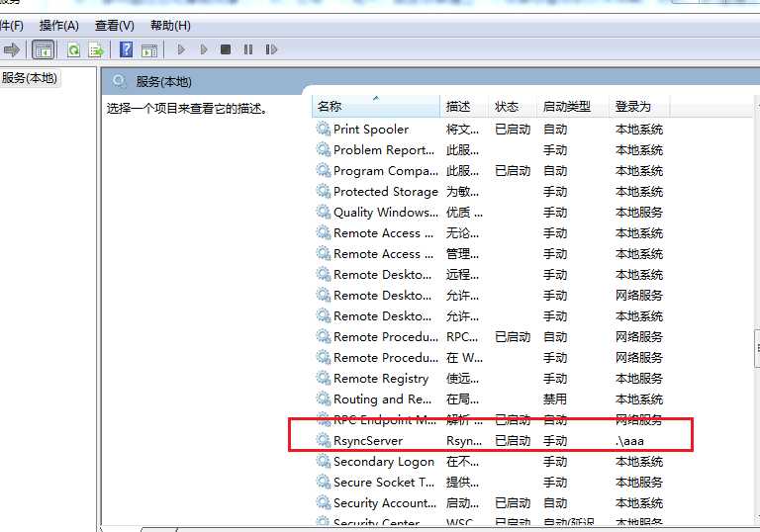
Task: Click the 禁用 startup type of Routing and Re...
Action: coord(555,399)
